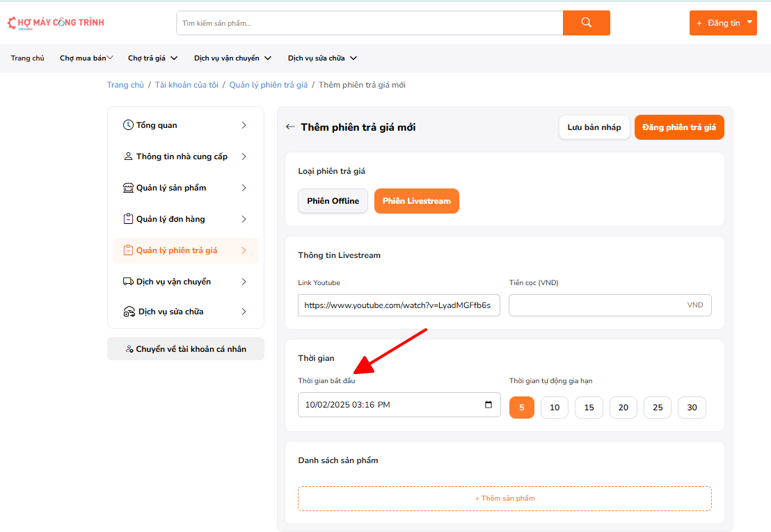The height and width of the screenshot is (532, 771).
Task: Click the Chợ Máy Công Trình logo
Action: 56,23
